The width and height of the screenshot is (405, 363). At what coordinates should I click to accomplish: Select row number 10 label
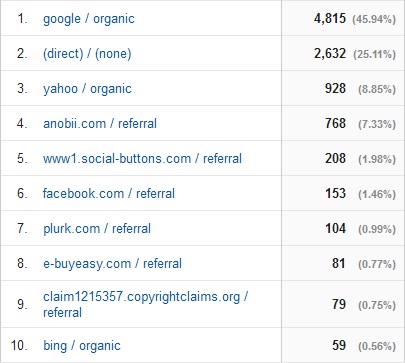(19, 345)
